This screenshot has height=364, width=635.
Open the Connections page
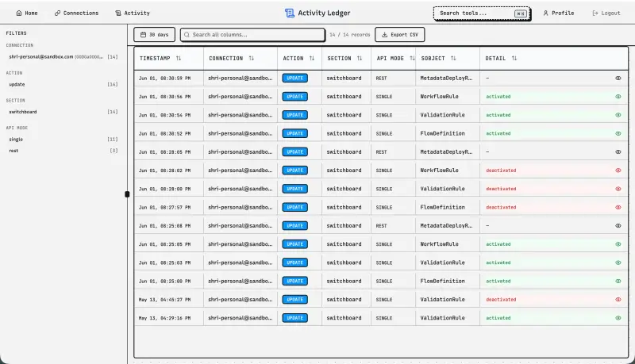pos(76,13)
